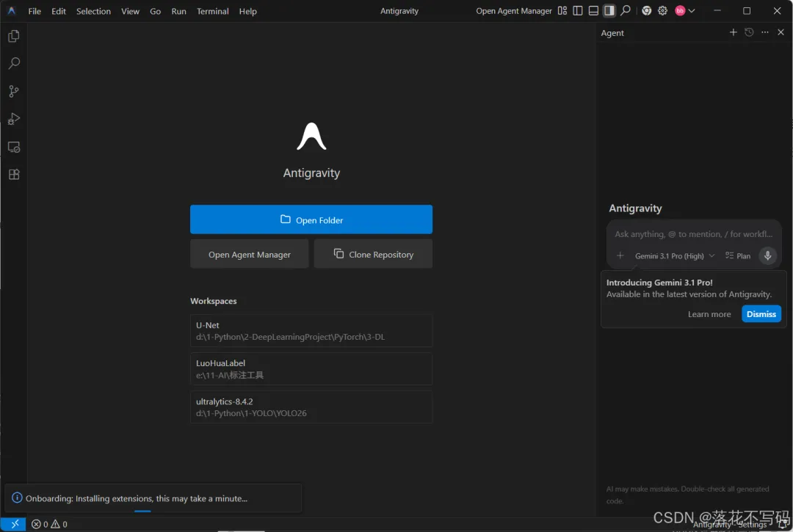The height and width of the screenshot is (532, 793).
Task: Open the Extensions view
Action: pos(14,175)
